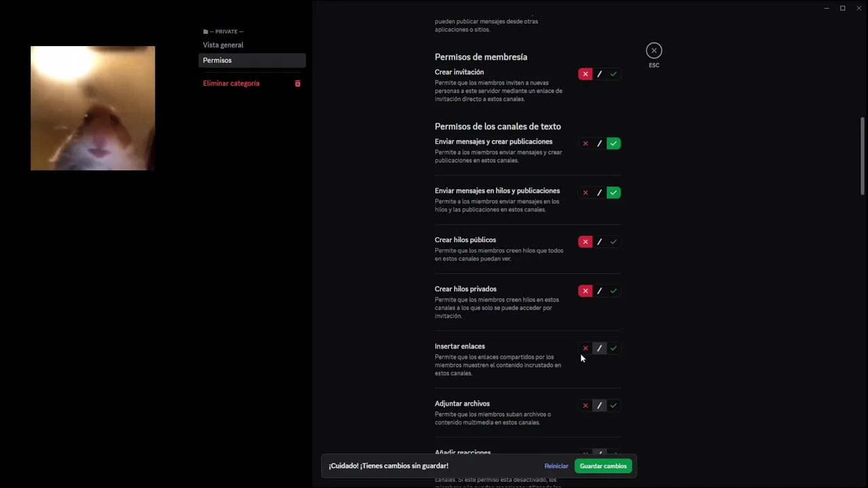Click the hamster video thumbnail
The image size is (868, 488).
(93, 108)
